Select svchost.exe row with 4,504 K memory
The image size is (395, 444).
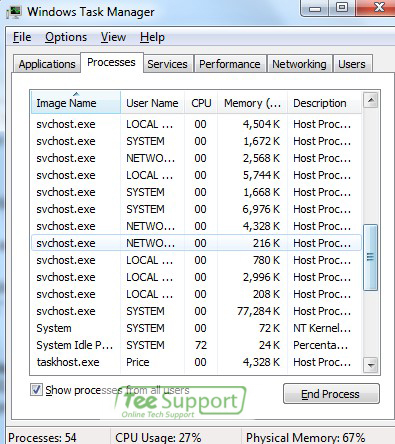click(196, 124)
